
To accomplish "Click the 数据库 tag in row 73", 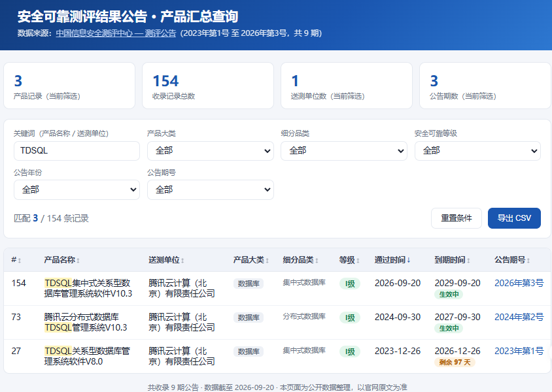I will coord(249,318).
